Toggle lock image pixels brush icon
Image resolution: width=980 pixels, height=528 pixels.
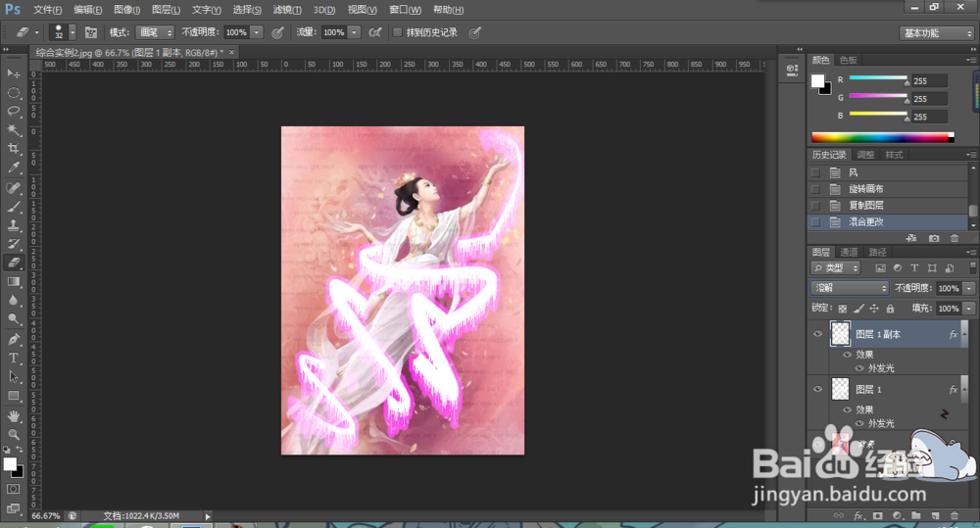[858, 308]
